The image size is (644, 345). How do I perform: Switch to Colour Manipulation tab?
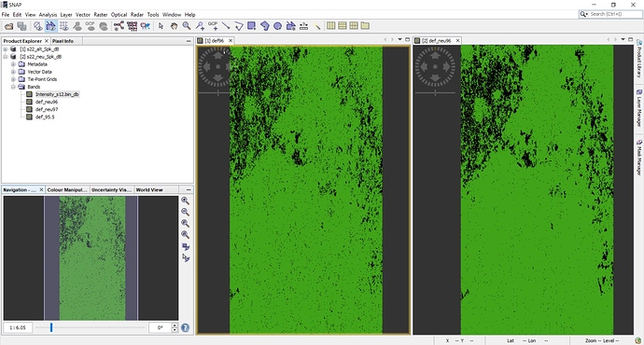tap(67, 190)
